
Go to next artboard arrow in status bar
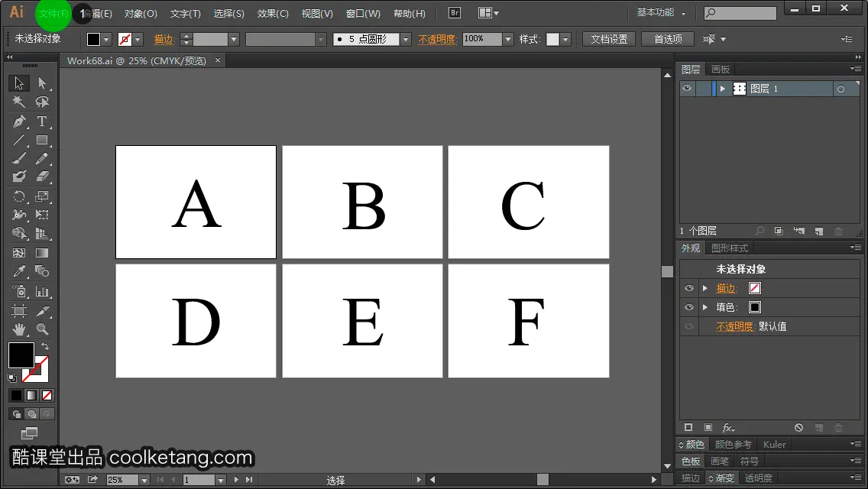coord(236,480)
